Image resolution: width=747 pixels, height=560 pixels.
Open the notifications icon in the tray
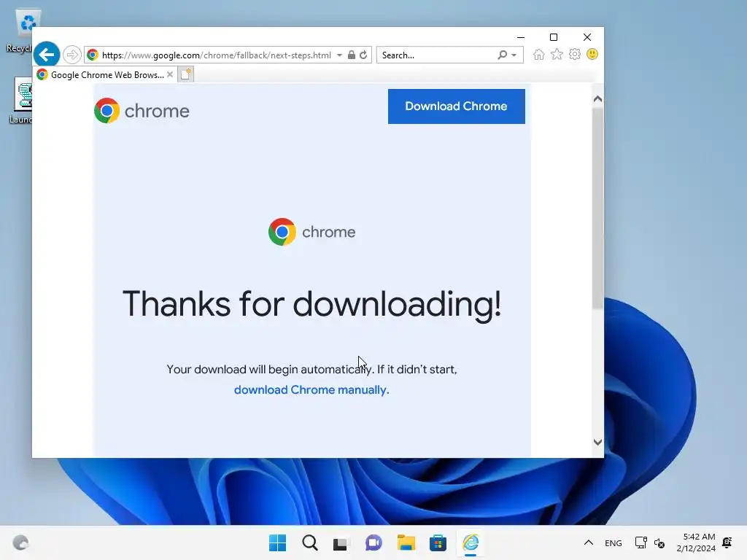(727, 542)
